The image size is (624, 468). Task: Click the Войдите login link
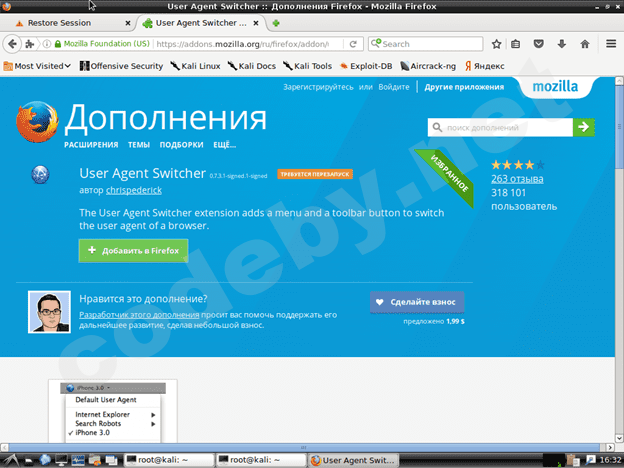394,87
